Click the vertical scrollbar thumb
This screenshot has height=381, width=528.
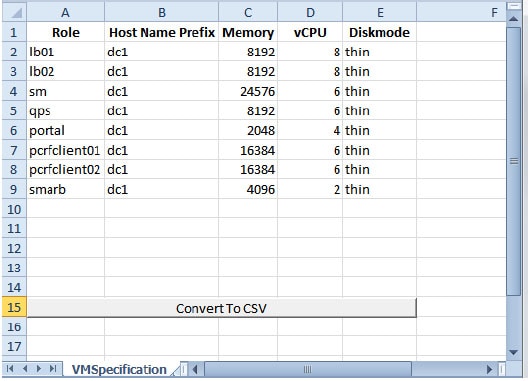[x=514, y=161]
